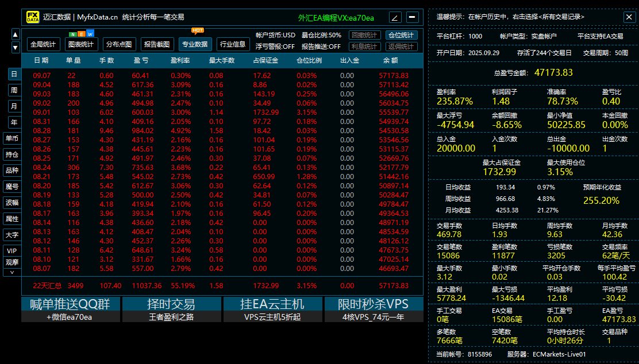Click 波幅 in the sidebar
The image size is (639, 364).
(x=12, y=202)
